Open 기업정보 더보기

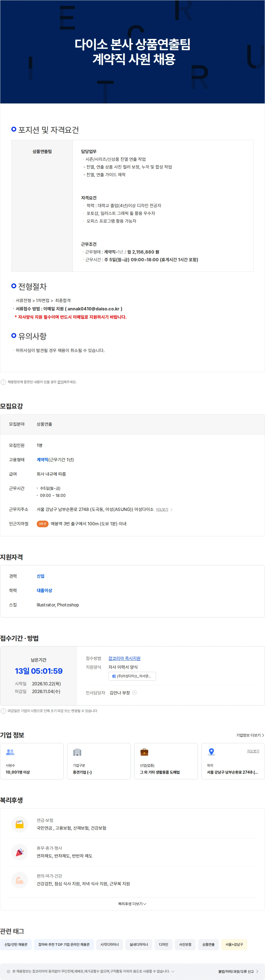coord(250,735)
